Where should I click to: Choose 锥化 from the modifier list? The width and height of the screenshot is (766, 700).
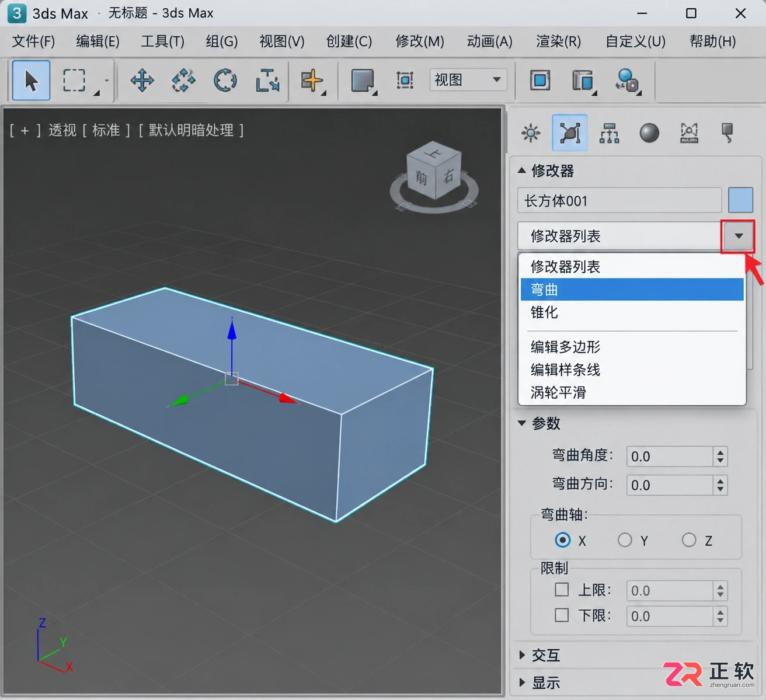pyautogui.click(x=632, y=312)
